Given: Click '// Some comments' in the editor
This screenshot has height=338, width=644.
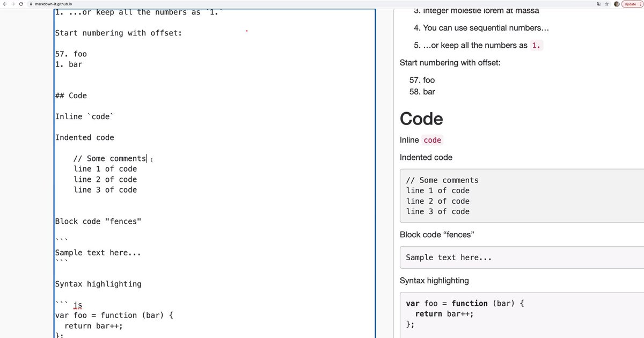Looking at the screenshot, I should (109, 158).
